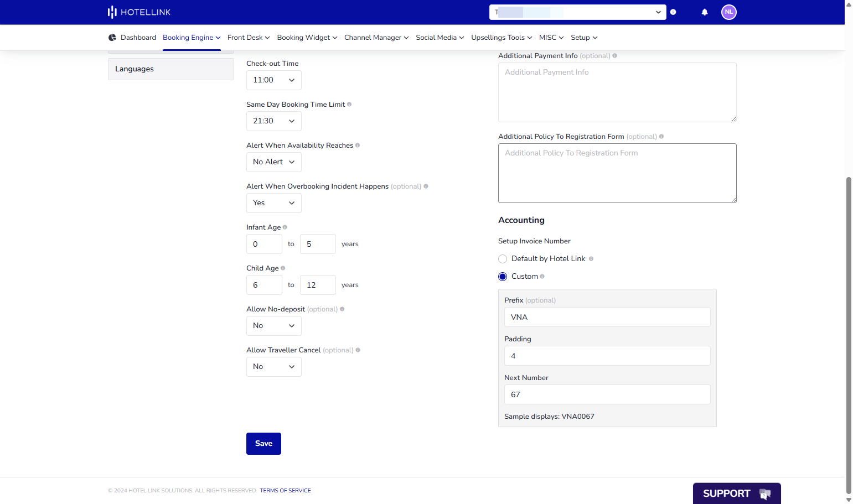This screenshot has width=853, height=504.
Task: Open the notifications bell
Action: click(705, 12)
